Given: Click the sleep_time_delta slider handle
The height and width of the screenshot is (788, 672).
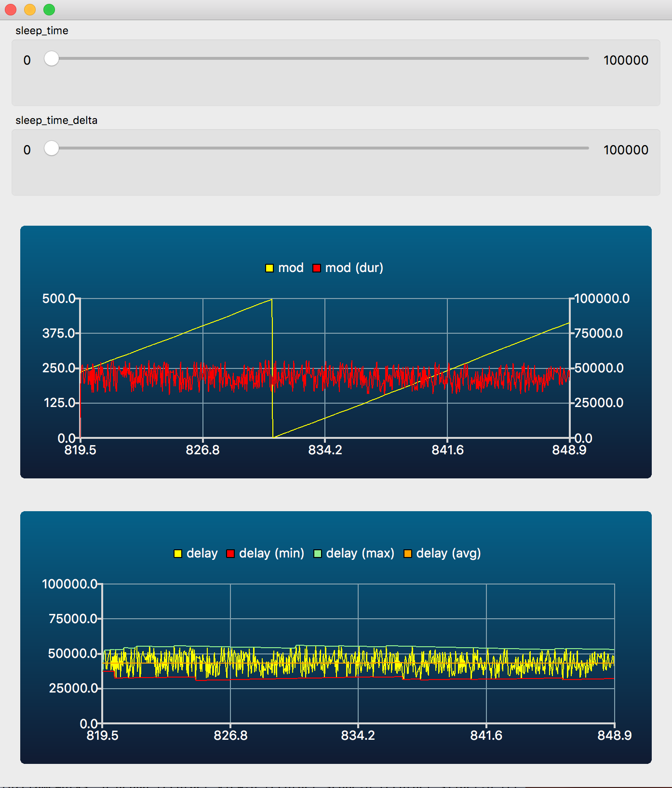Looking at the screenshot, I should 52,149.
